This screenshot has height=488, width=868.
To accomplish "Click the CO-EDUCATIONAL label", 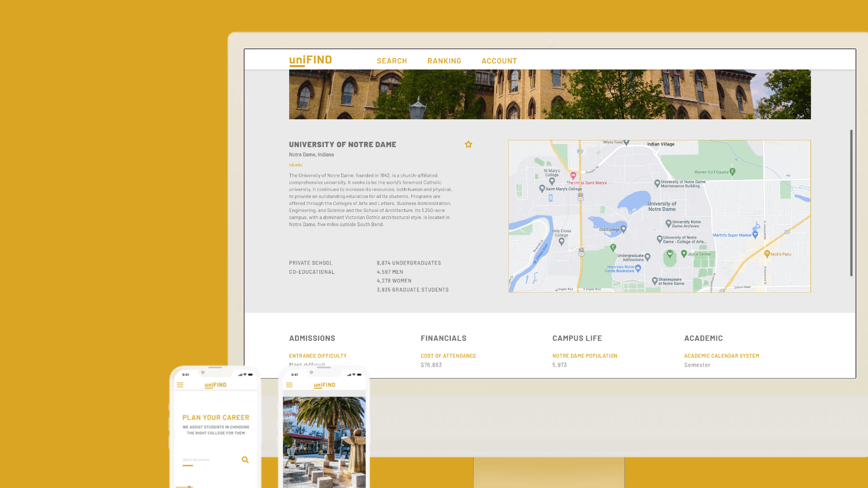I will point(312,272).
